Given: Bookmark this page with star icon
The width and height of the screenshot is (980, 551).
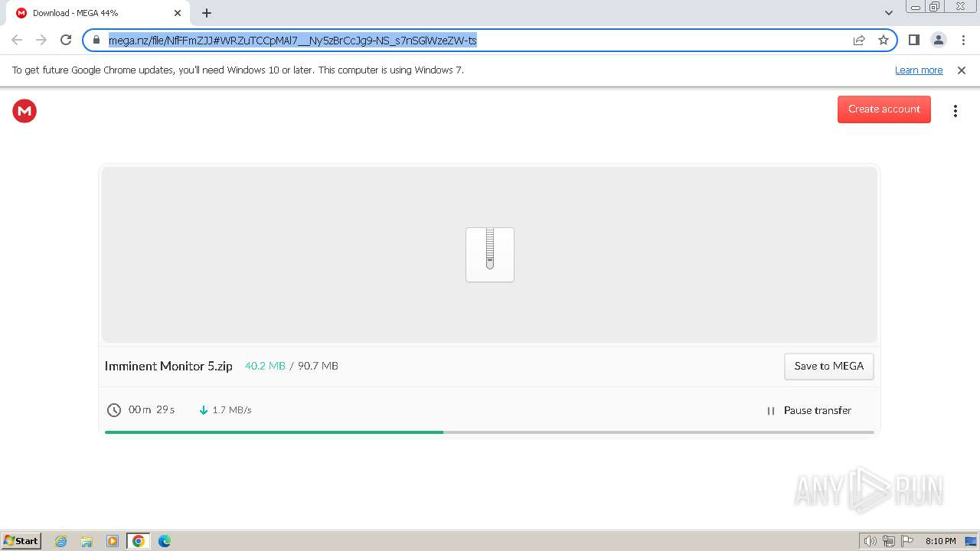Looking at the screenshot, I should point(884,40).
